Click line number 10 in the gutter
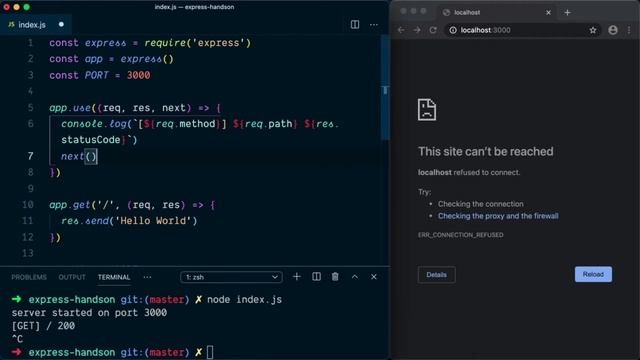This screenshot has width=640, height=360. [28, 204]
